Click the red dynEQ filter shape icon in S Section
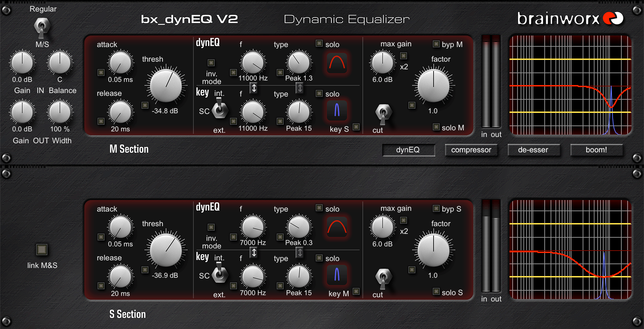644x329 pixels. 337,227
